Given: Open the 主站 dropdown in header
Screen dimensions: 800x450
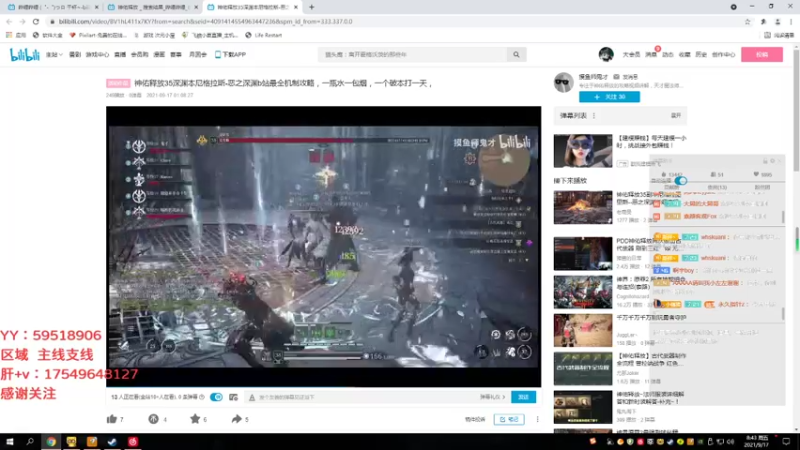Looking at the screenshot, I should (54, 55).
